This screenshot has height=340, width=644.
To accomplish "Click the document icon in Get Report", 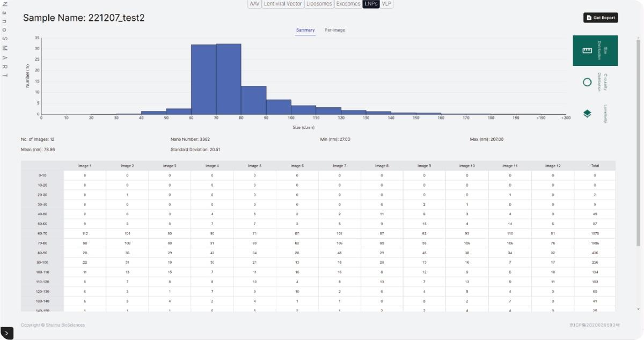I will (589, 18).
